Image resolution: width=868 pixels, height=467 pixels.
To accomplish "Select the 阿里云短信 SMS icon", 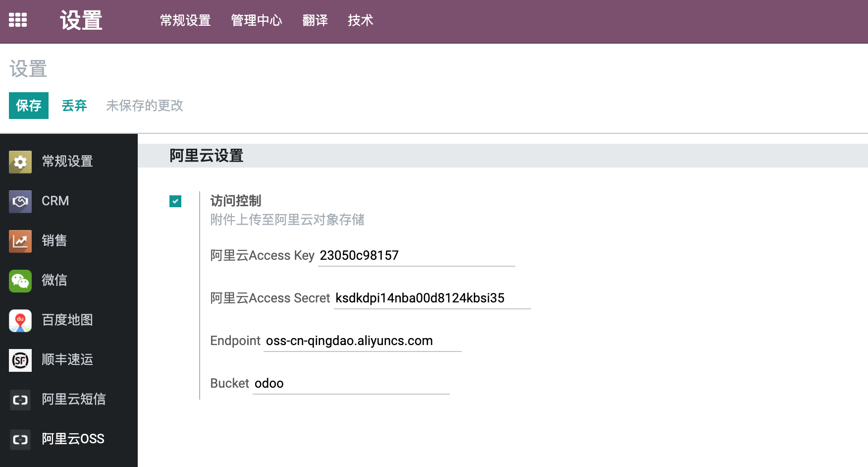I will (x=20, y=400).
